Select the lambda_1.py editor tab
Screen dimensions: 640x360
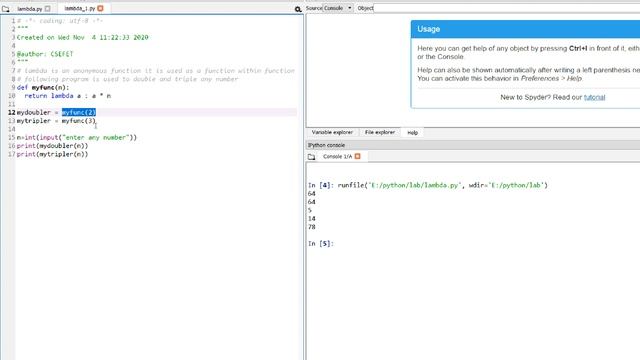(x=80, y=8)
